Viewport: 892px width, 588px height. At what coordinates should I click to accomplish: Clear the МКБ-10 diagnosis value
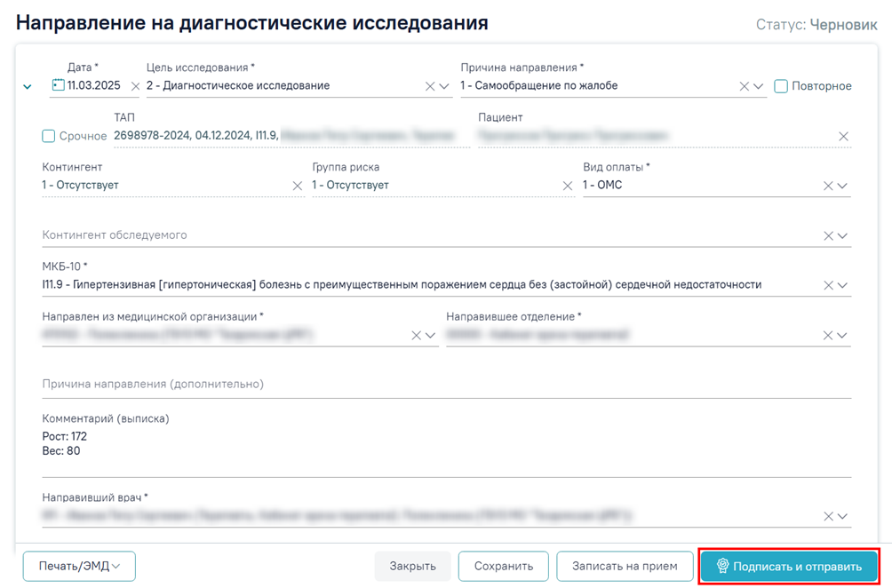(828, 285)
